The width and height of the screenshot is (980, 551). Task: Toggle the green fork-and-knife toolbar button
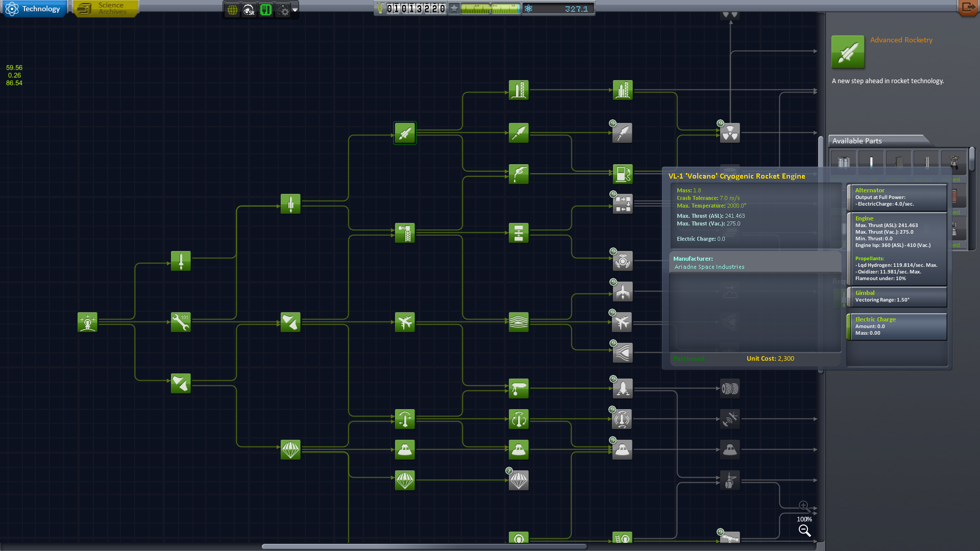265,10
